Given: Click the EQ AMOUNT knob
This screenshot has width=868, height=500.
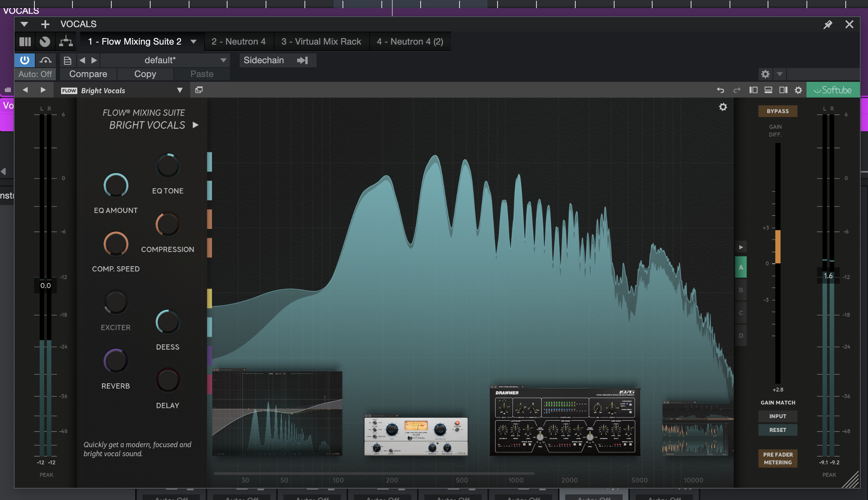Looking at the screenshot, I should pyautogui.click(x=116, y=186).
